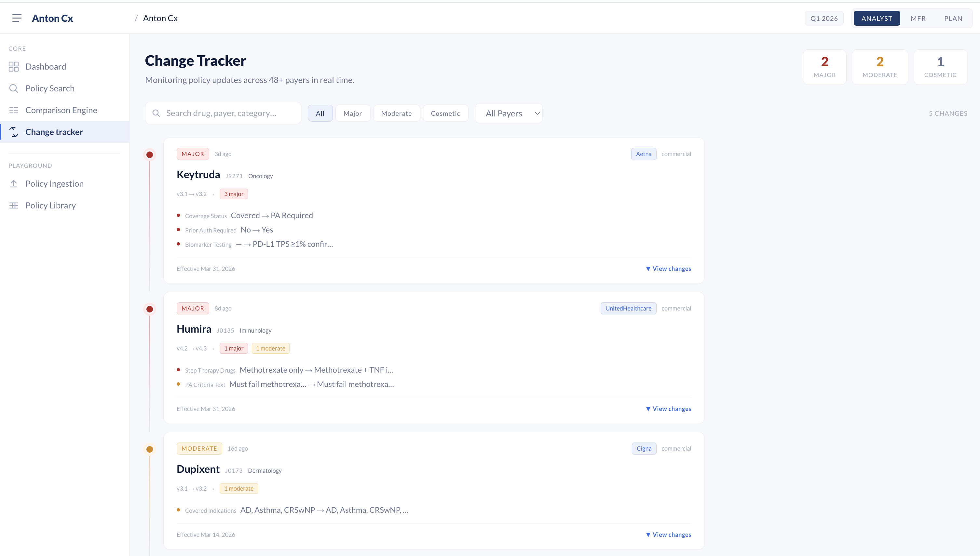Expand View changes for Humira

click(x=668, y=409)
